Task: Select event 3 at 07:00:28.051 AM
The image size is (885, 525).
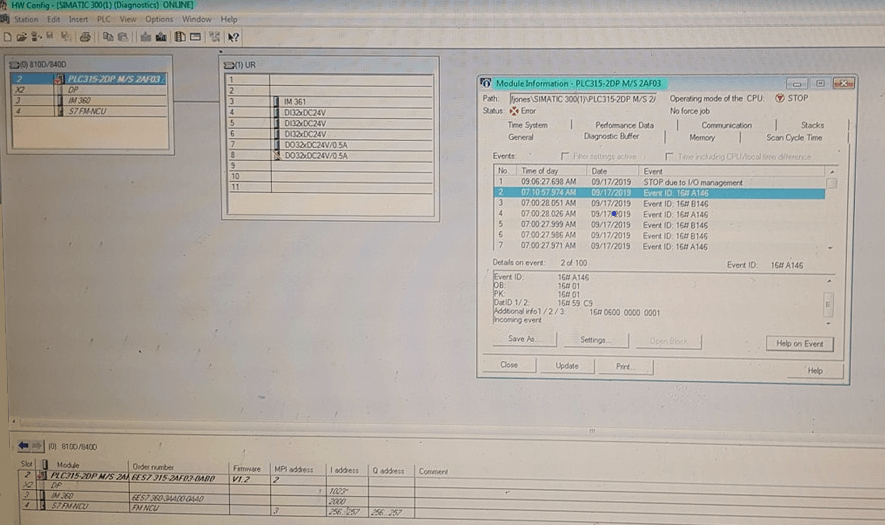Action: [x=659, y=203]
